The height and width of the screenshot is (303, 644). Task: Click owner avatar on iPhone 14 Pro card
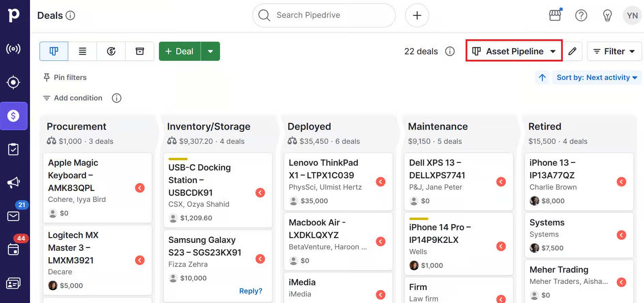tap(414, 265)
